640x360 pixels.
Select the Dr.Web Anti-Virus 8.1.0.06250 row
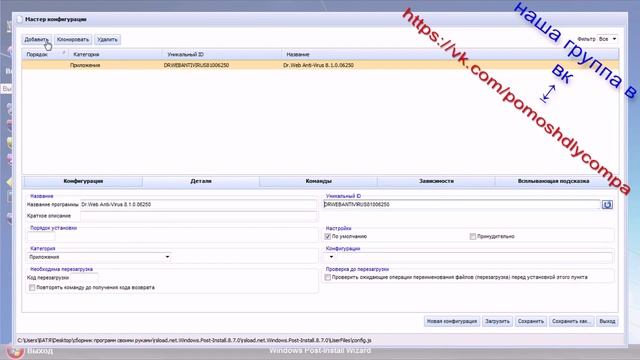pos(320,65)
